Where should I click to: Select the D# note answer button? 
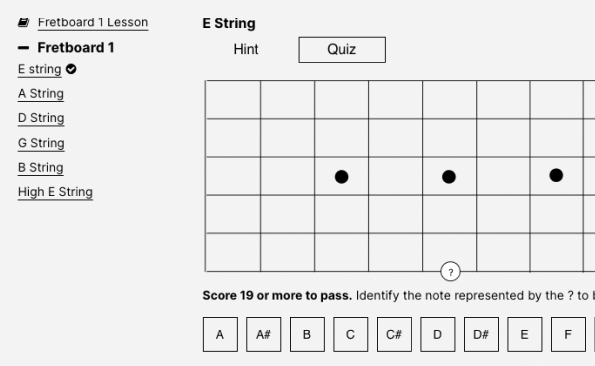point(481,335)
